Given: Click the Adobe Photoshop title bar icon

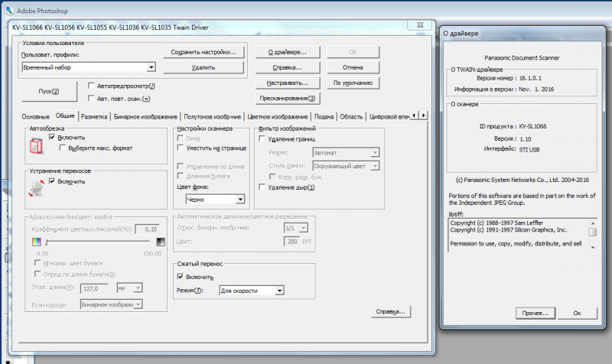Looking at the screenshot, I should (x=10, y=11).
